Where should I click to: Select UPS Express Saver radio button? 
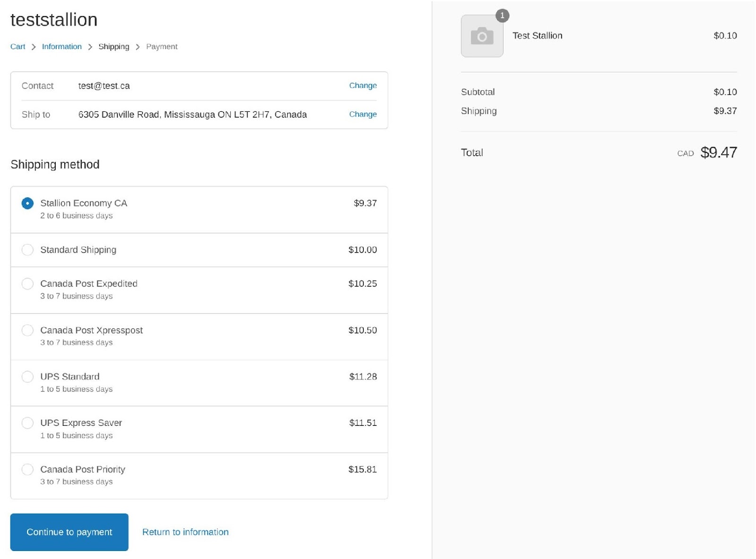pos(27,423)
